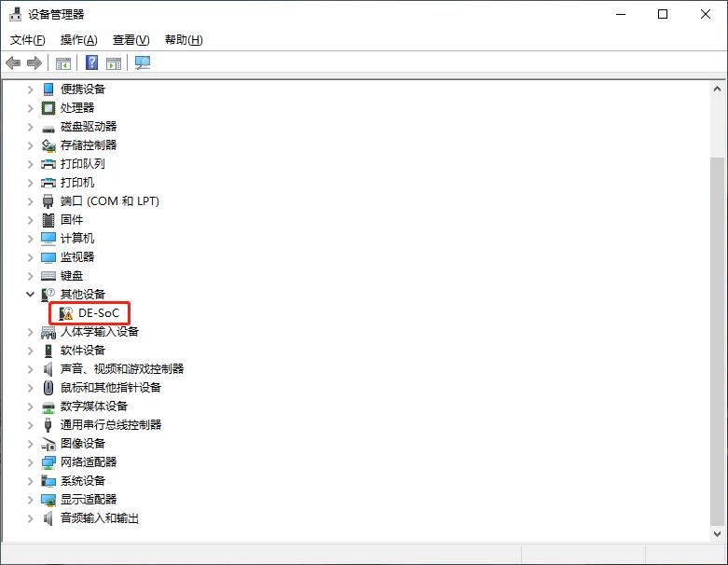Viewport: 728px width, 565px height.
Task: Select the 键盘 label
Action: 72,276
